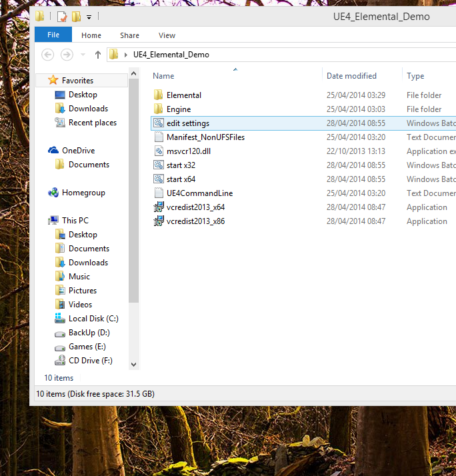
Task: Click File folder type of Elemental row
Action: 424,95
